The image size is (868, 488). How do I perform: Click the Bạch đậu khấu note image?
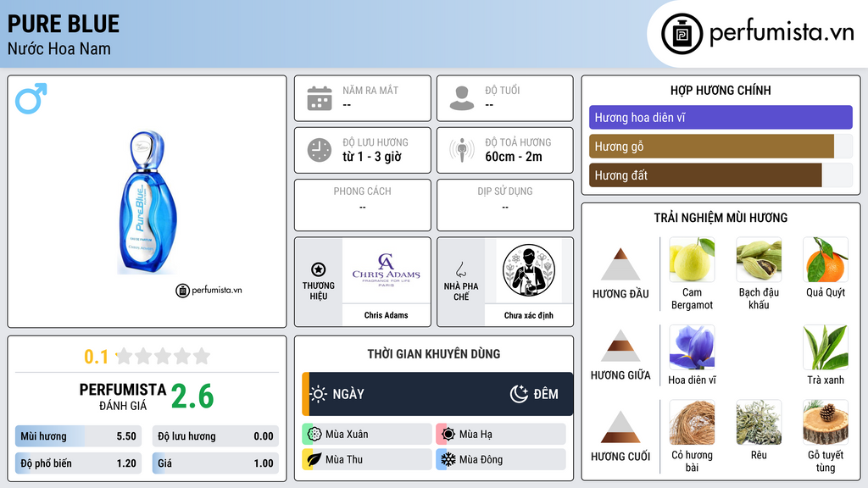tap(759, 259)
